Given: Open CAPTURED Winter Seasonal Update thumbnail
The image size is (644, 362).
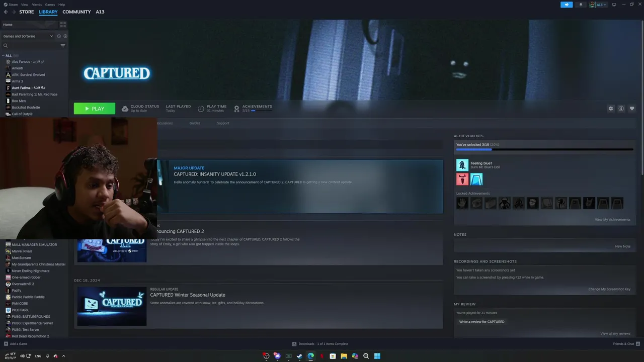Looking at the screenshot, I should coord(112,306).
